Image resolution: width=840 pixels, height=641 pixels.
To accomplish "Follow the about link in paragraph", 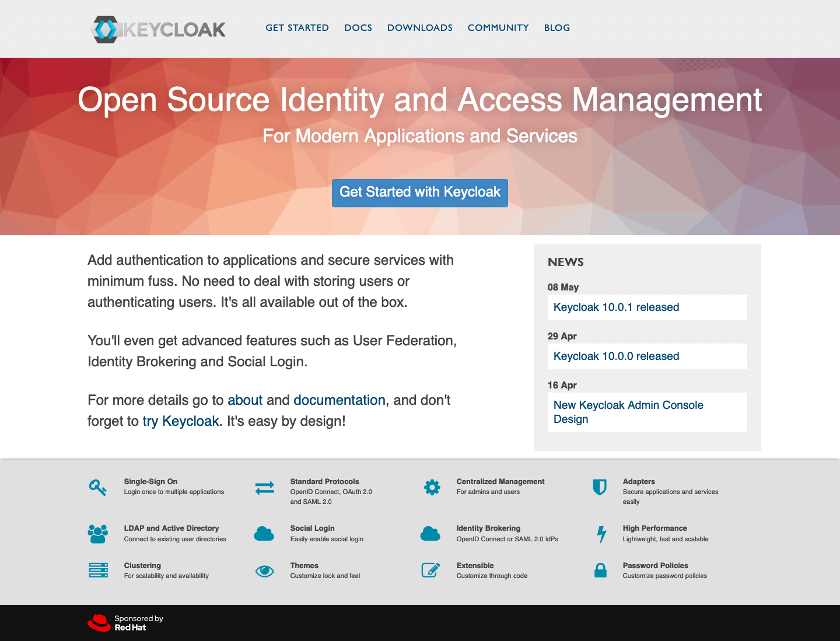I will click(245, 400).
